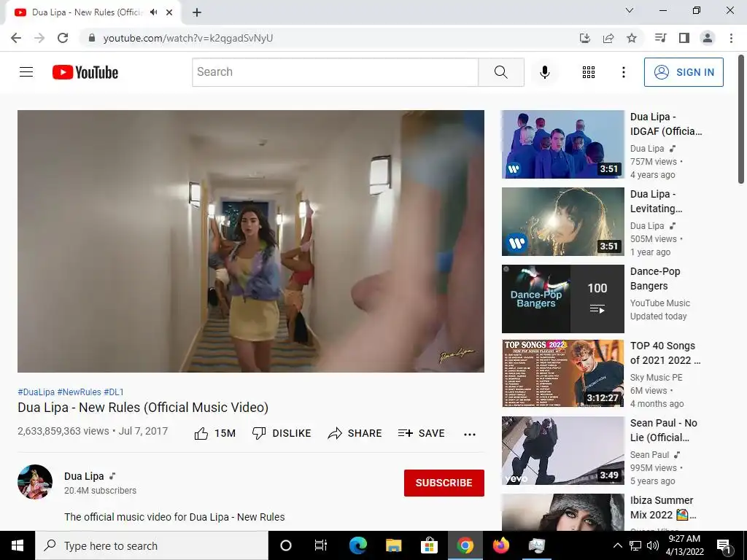This screenshot has height=560, width=747.
Task: View site info lock icon
Action: [x=92, y=38]
